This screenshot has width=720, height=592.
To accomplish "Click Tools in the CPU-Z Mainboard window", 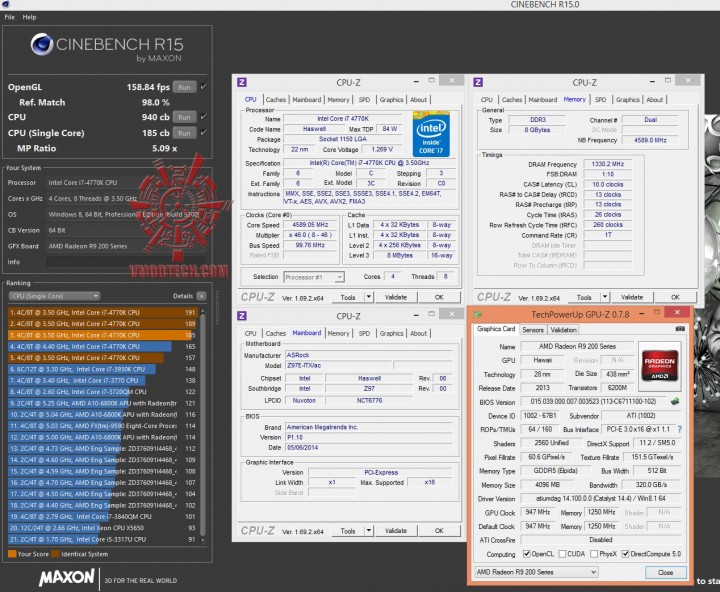I will (348, 530).
